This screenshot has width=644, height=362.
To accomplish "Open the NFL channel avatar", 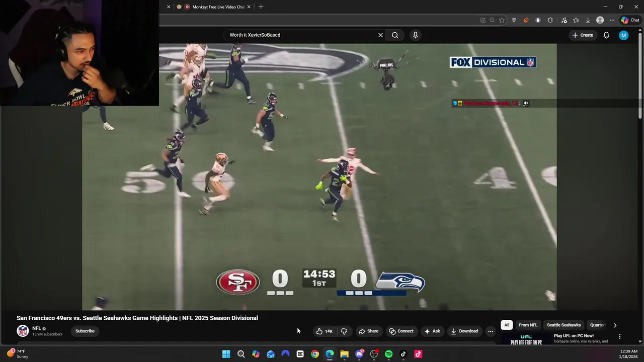I will pos(23,331).
